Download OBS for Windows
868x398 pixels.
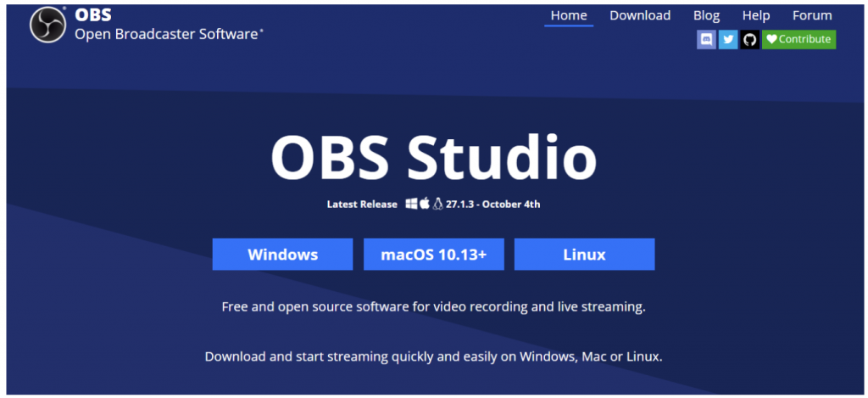[282, 255]
